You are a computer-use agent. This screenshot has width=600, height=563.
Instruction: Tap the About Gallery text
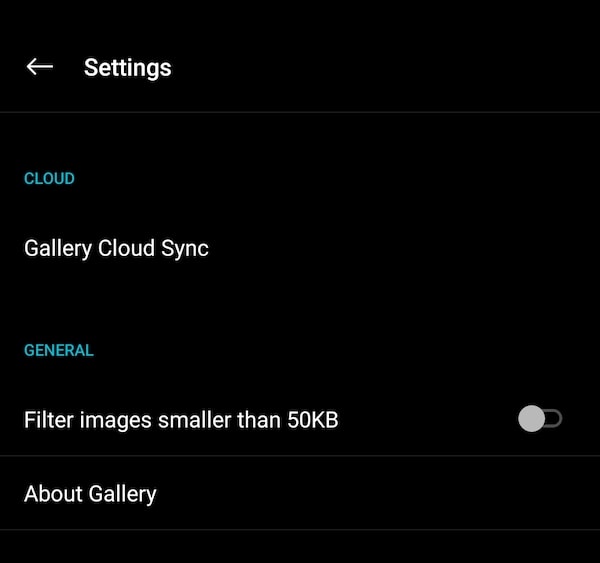[90, 493]
